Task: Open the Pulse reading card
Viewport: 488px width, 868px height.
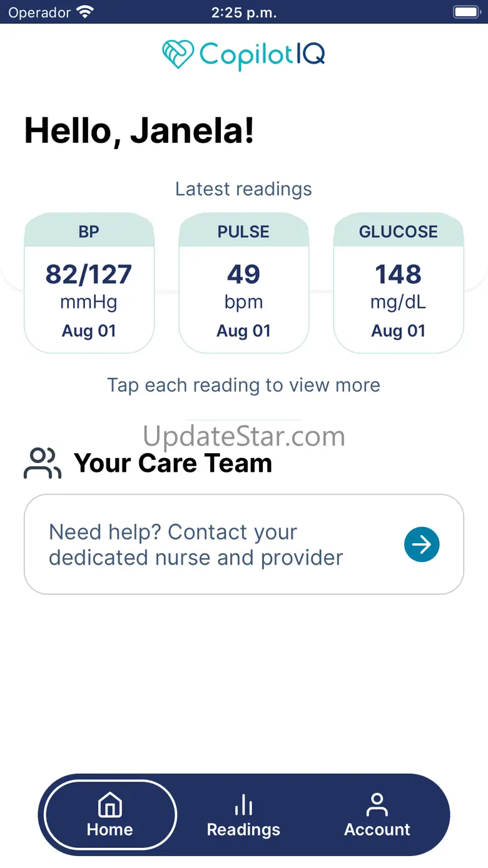Action: tap(244, 283)
